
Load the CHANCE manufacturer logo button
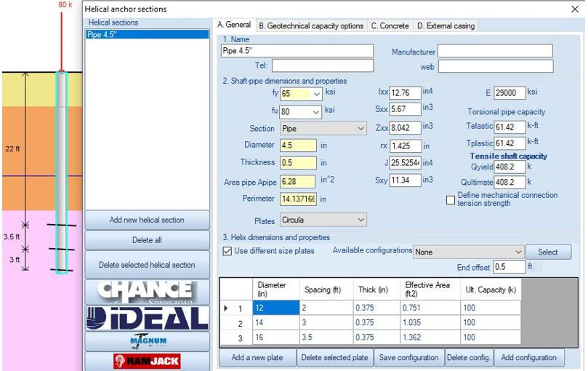pos(147,292)
